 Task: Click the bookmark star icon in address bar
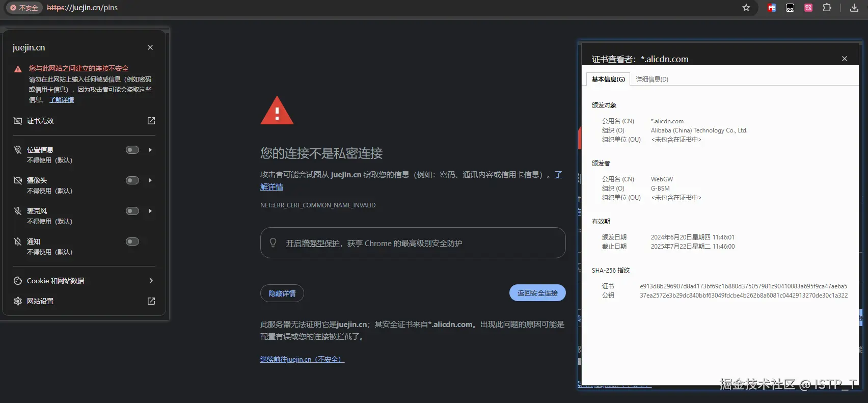(x=746, y=8)
